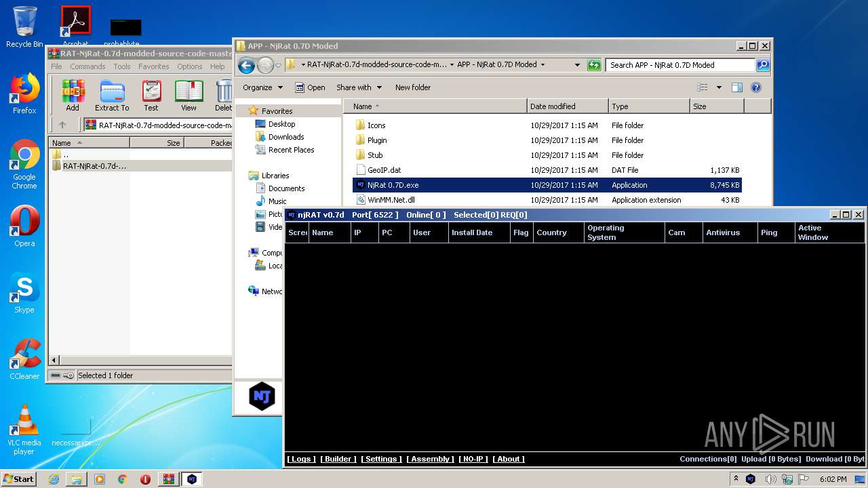Open VLC media player shortcut
The width and height of the screenshot is (868, 488).
24,430
